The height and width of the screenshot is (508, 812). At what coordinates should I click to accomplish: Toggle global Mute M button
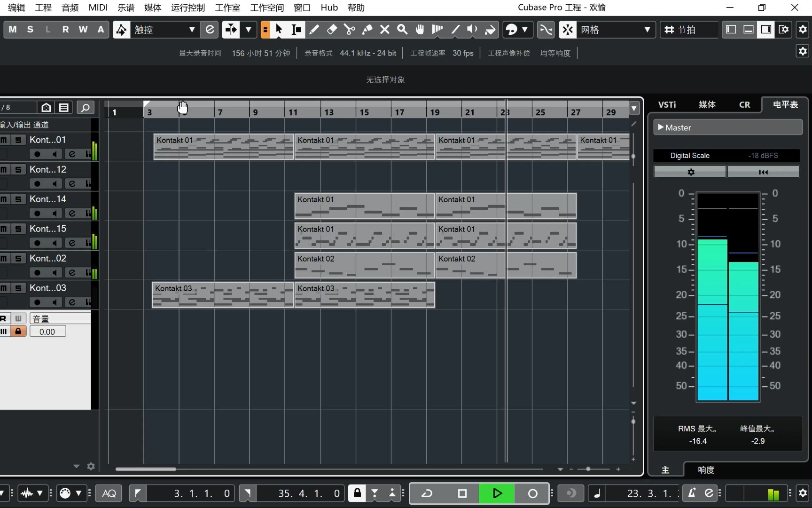13,30
